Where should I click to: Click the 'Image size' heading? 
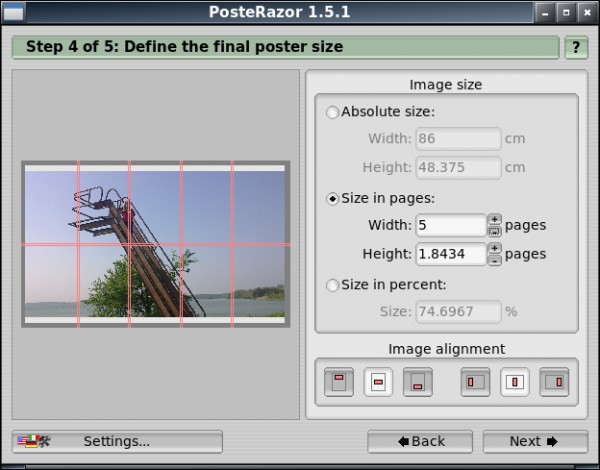click(x=446, y=85)
